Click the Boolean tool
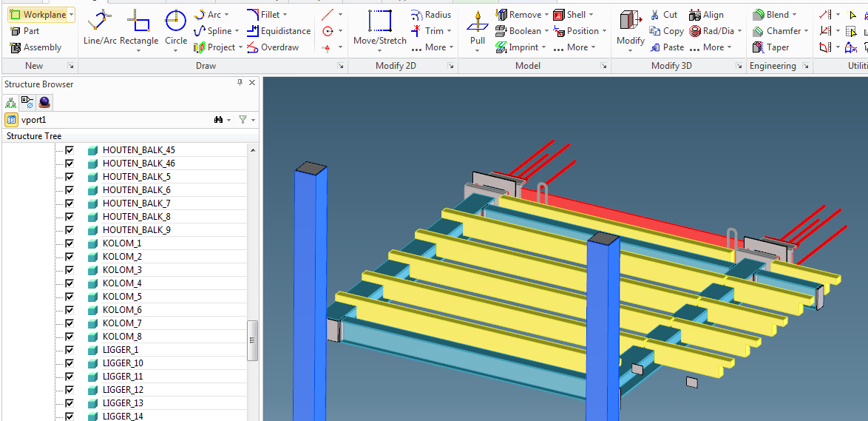Image resolution: width=868 pixels, height=421 pixels. coord(521,31)
